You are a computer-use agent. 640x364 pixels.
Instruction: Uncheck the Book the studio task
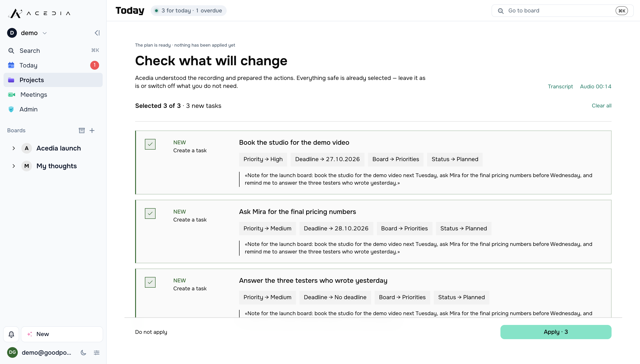150,144
